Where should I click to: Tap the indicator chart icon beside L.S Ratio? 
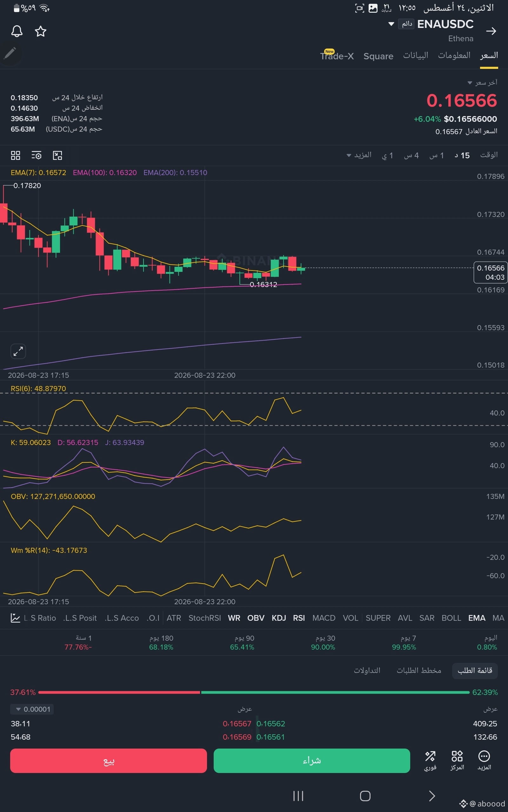pos(15,618)
